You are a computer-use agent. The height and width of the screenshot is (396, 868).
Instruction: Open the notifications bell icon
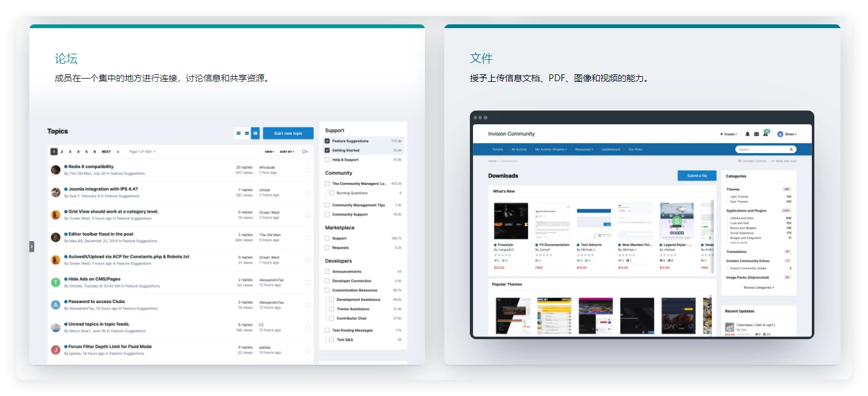pos(748,134)
